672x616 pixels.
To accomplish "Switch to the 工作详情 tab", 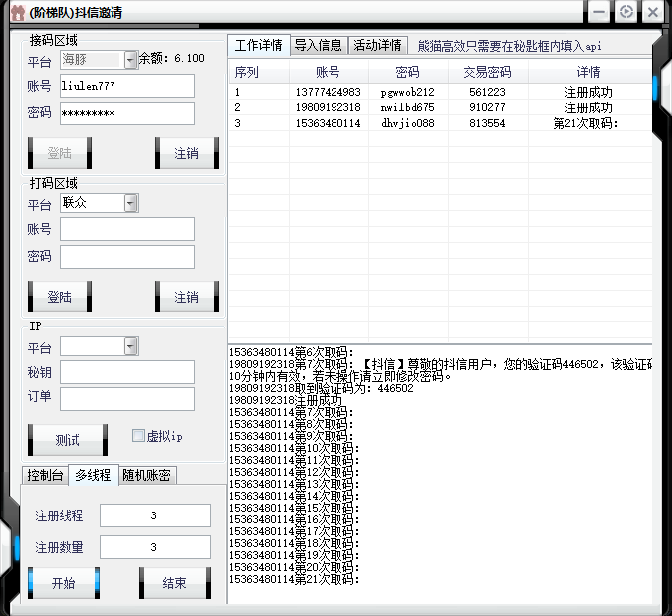I will (259, 45).
